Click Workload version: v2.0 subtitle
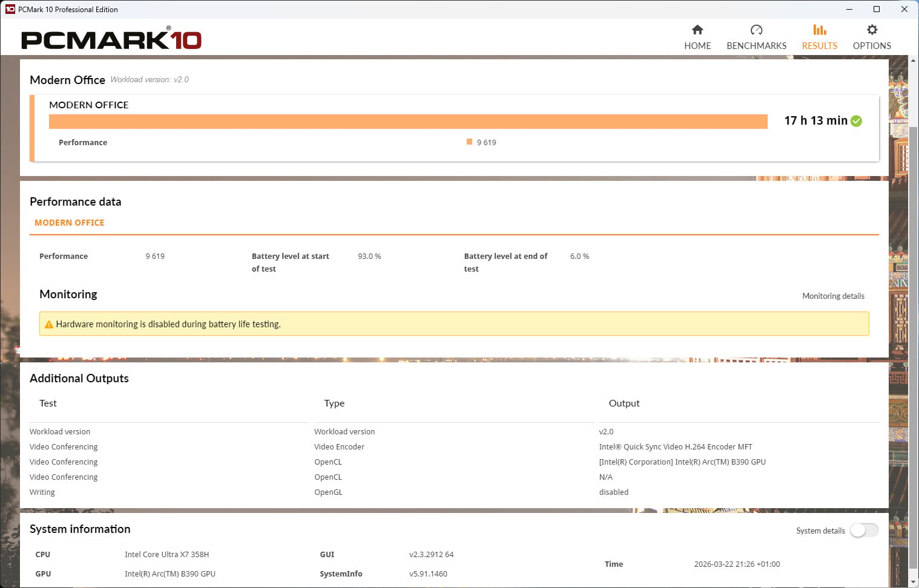The image size is (919, 588). 150,79
